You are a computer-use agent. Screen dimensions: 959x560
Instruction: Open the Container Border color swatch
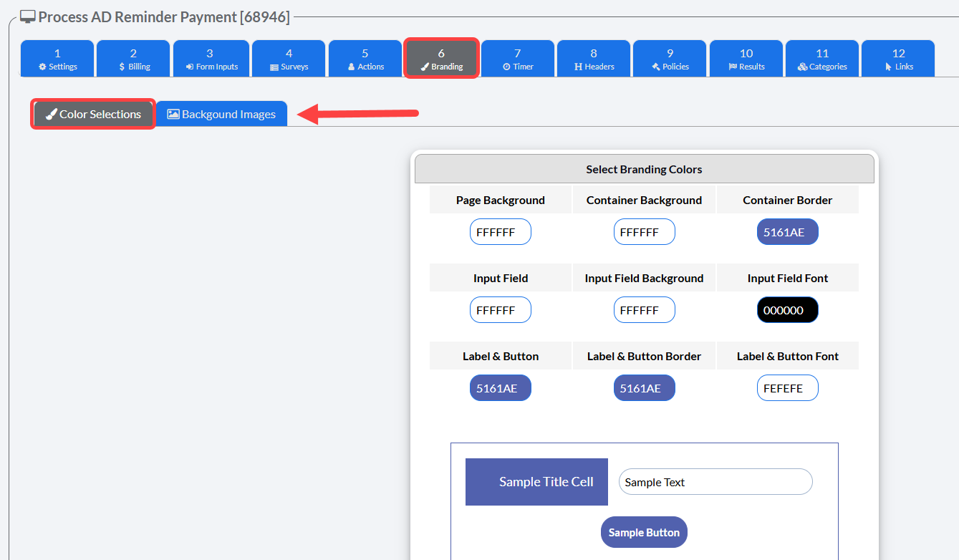tap(788, 232)
